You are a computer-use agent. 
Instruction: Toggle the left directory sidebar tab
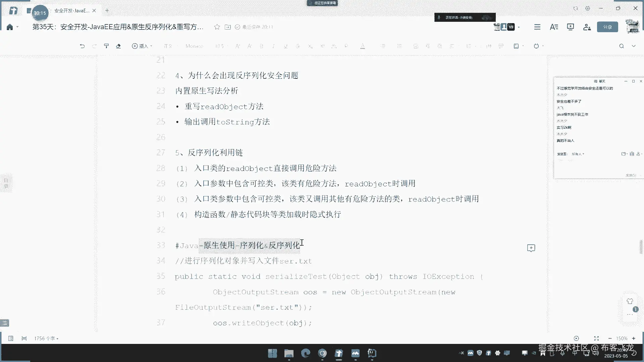point(6,183)
